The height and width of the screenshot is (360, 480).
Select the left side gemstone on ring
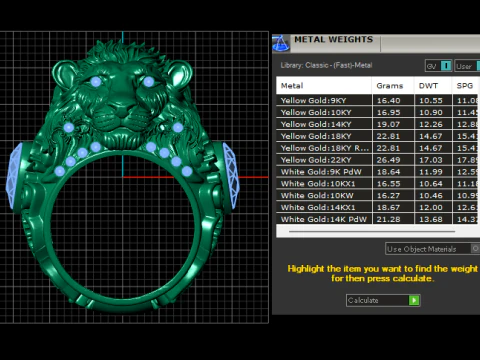pyautogui.click(x=14, y=176)
